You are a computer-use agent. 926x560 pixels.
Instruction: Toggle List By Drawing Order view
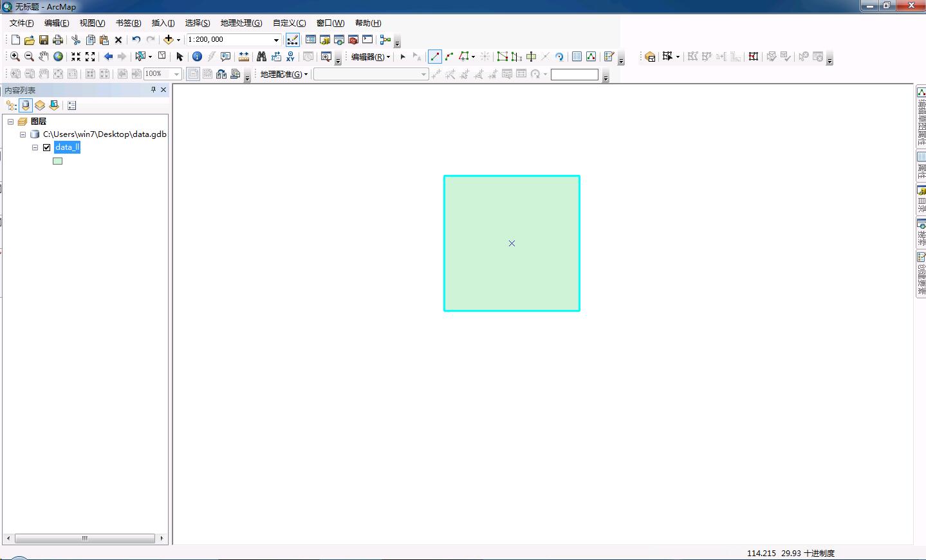(x=11, y=105)
